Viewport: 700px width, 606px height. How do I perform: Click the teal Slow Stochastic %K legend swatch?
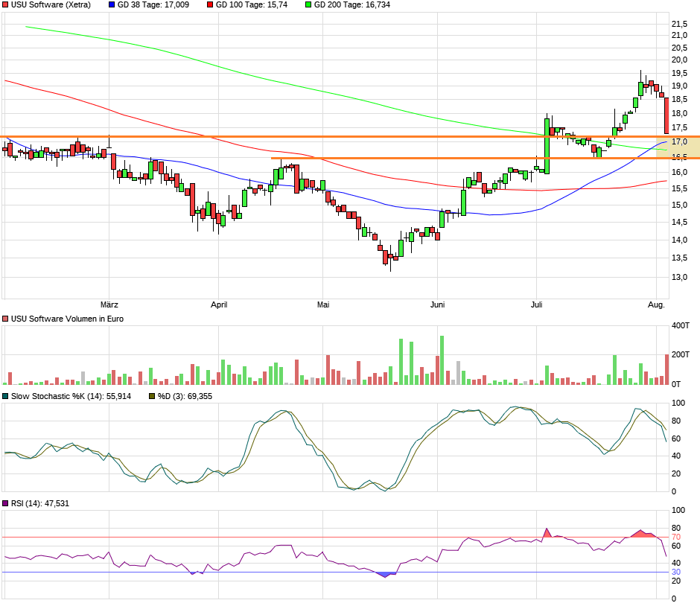point(5,396)
